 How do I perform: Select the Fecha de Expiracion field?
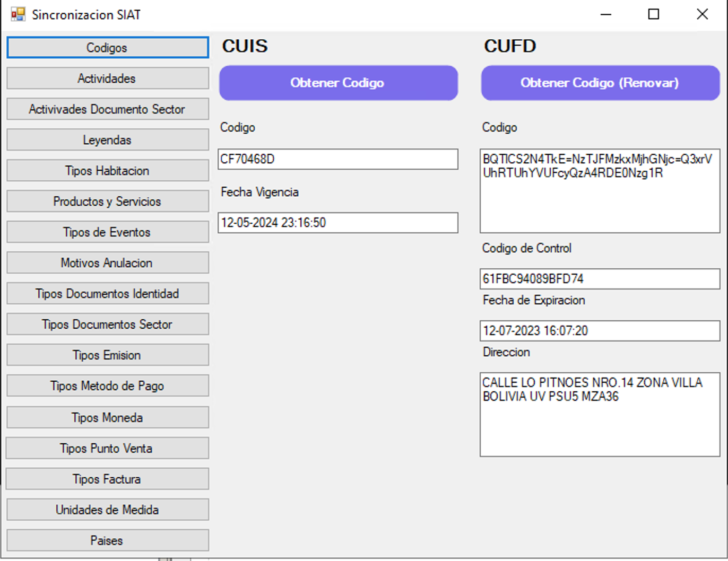[600, 331]
